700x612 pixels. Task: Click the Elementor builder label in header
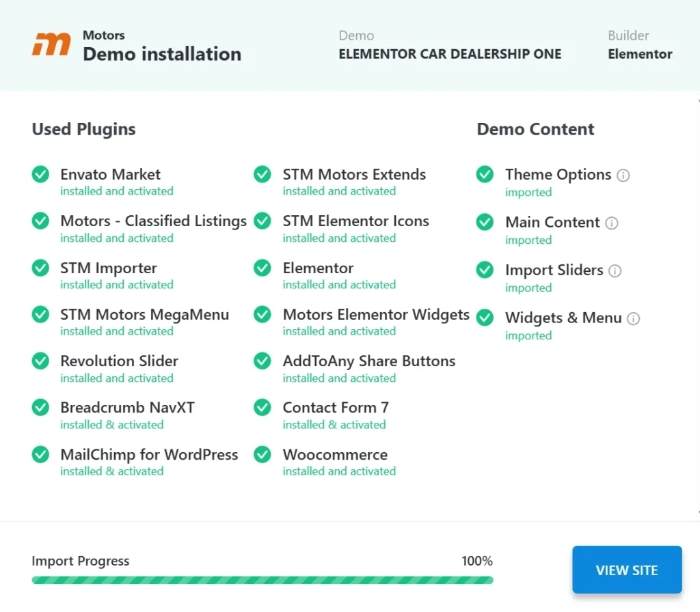640,54
